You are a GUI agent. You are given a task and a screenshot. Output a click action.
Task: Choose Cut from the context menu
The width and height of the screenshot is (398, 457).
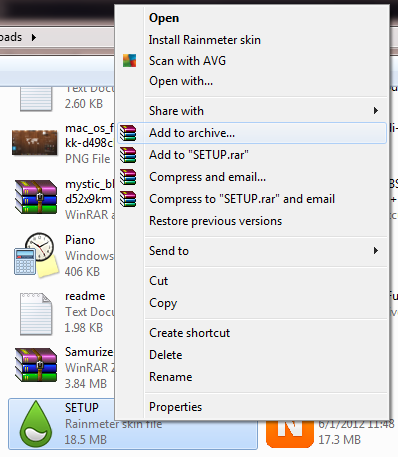(252, 281)
